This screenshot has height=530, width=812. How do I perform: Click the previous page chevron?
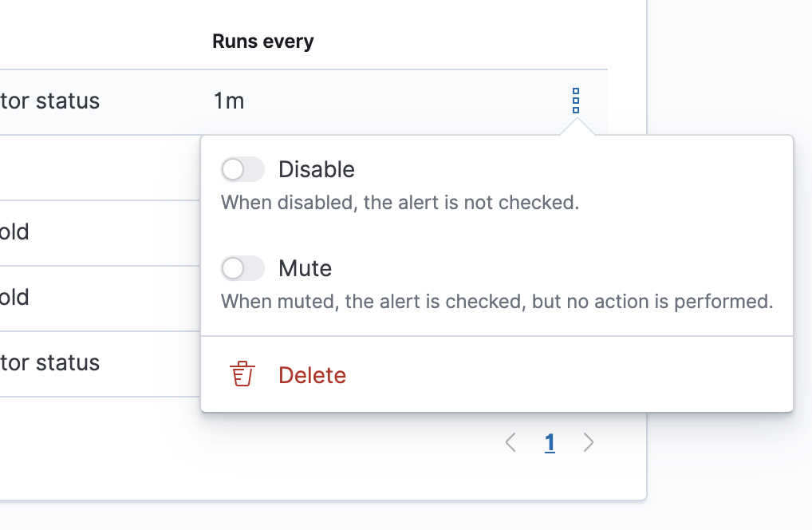coord(510,441)
